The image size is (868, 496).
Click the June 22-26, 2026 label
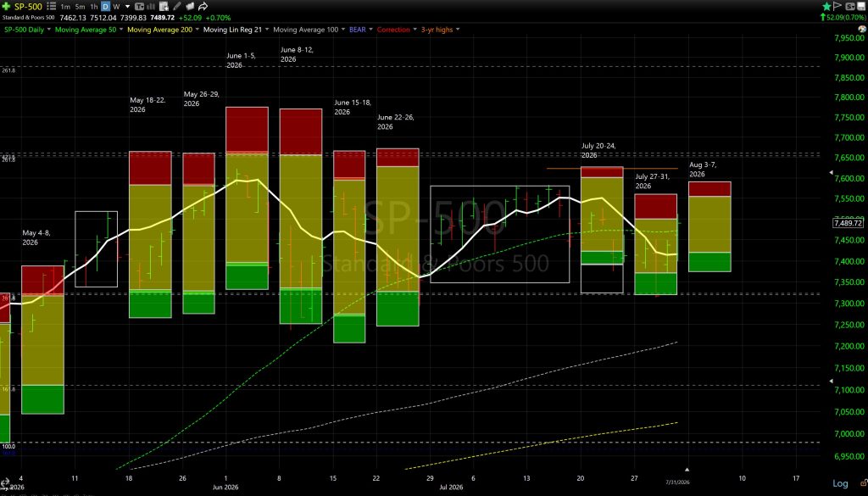(395, 122)
